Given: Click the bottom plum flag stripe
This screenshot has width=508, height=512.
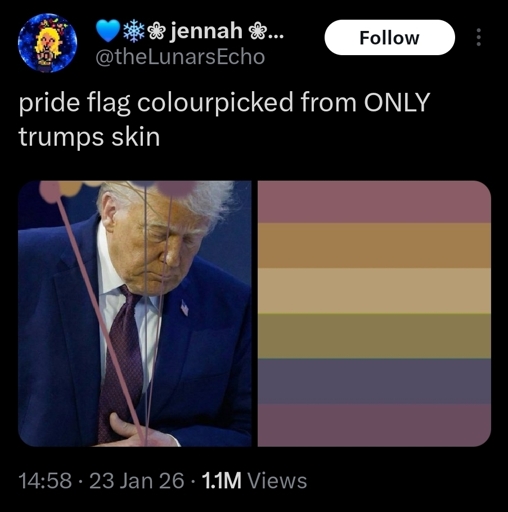Looking at the screenshot, I should click(x=374, y=425).
